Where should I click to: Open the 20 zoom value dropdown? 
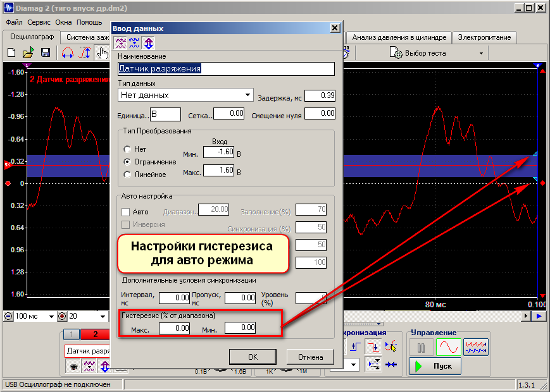pyautogui.click(x=103, y=316)
